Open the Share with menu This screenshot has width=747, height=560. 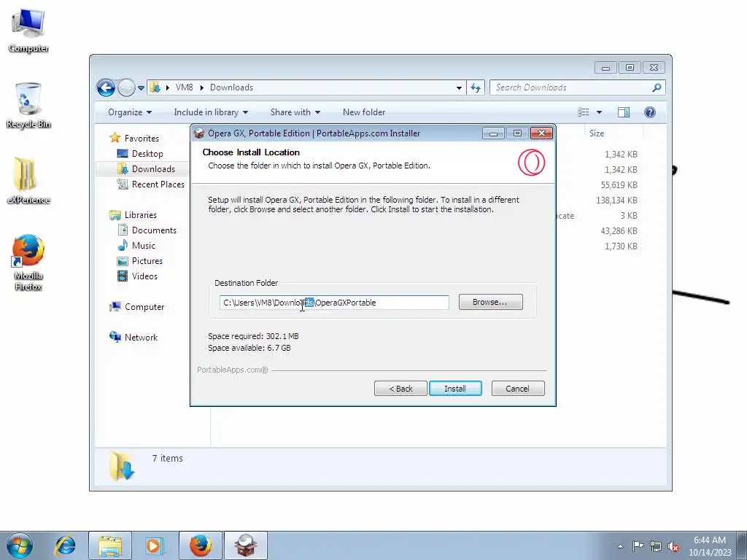click(x=295, y=112)
